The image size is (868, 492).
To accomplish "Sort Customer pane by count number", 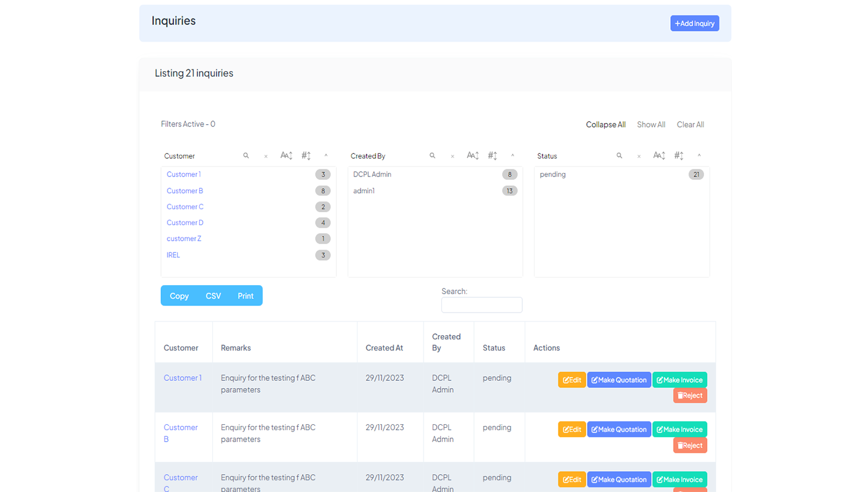I will coord(306,156).
